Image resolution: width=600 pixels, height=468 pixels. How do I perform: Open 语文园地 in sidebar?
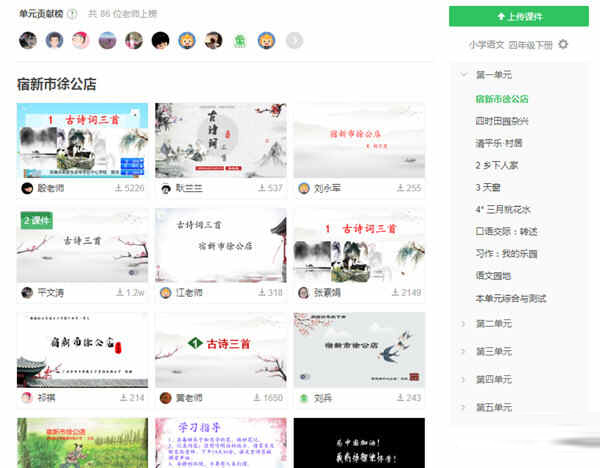point(493,276)
